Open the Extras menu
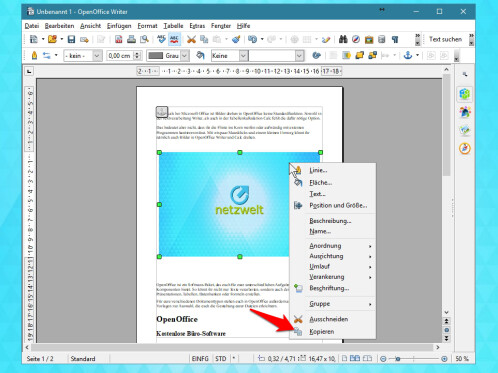This screenshot has height=373, width=498. pos(197,26)
